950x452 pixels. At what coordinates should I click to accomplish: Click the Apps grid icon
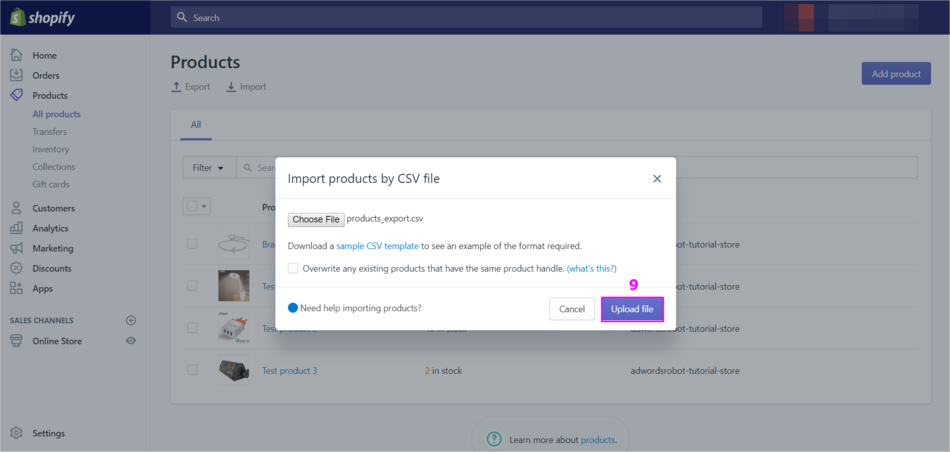click(x=16, y=288)
